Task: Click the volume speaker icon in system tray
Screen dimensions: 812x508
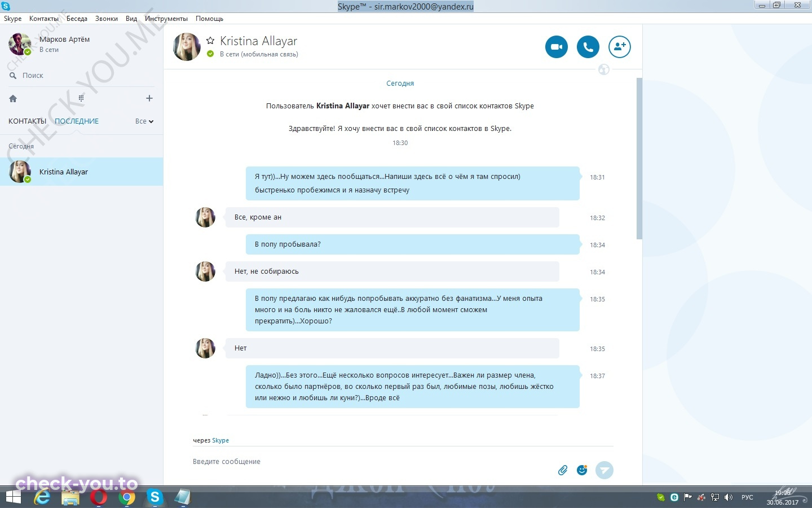Action: (x=728, y=497)
